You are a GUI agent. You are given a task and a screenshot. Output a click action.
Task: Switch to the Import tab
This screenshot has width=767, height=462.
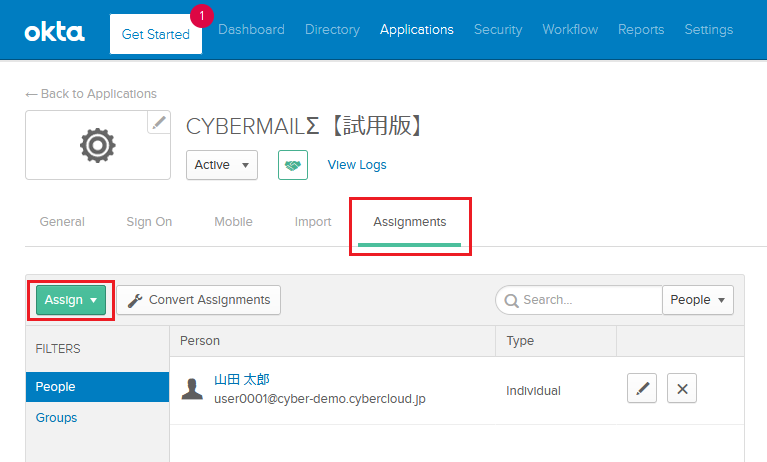313,222
